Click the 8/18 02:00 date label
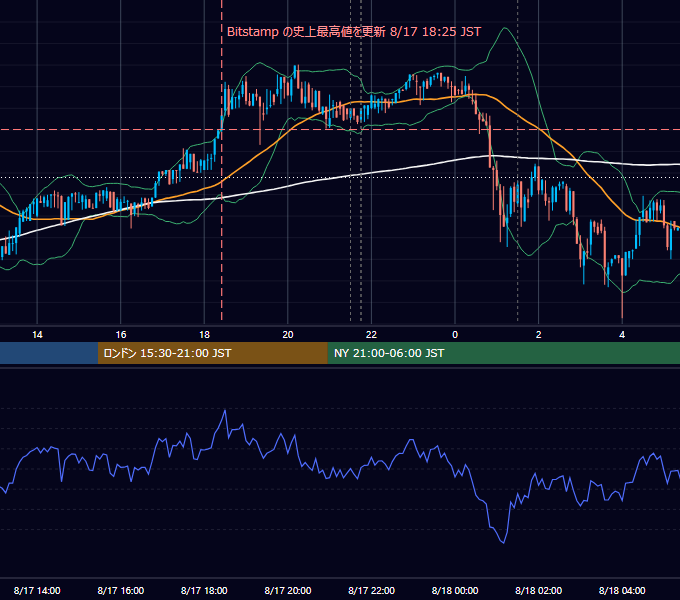Image resolution: width=680 pixels, height=600 pixels. click(x=539, y=590)
